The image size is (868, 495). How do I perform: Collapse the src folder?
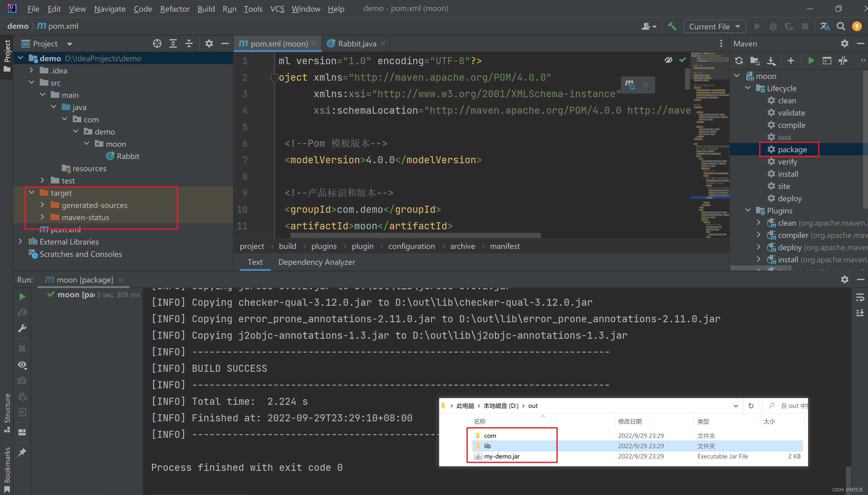[31, 83]
